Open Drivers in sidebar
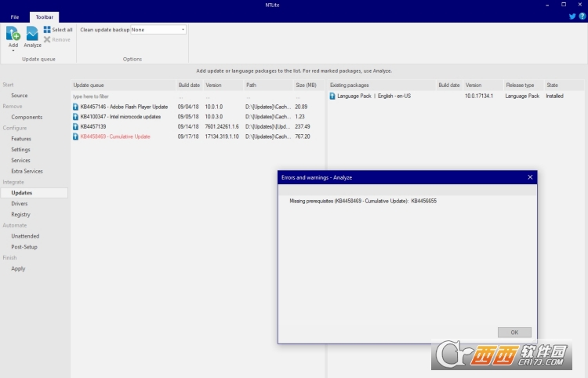588x378 pixels. point(19,204)
